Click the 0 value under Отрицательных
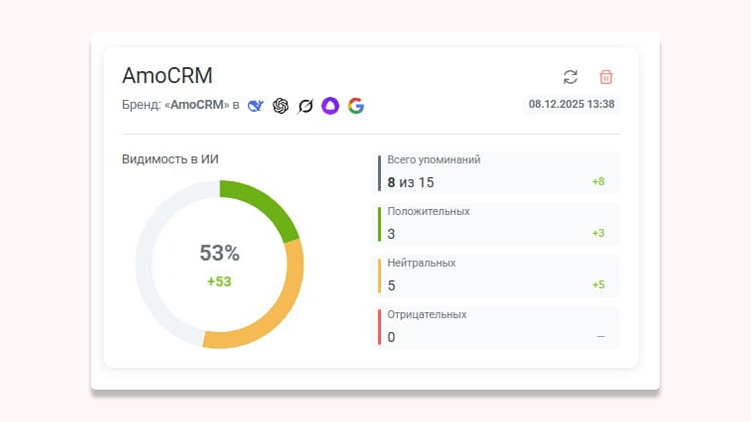Viewport: 751px width, 422px height. pyautogui.click(x=391, y=337)
